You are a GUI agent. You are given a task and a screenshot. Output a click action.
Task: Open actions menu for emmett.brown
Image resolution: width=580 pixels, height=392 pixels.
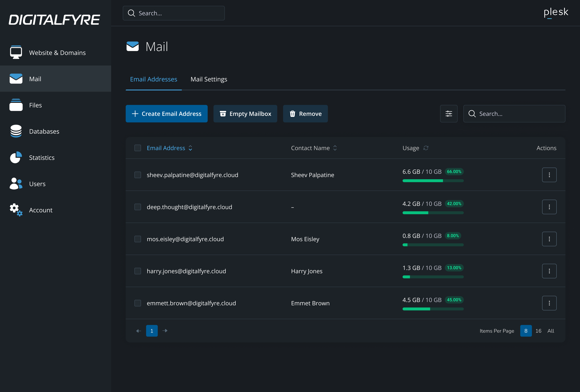[549, 303]
